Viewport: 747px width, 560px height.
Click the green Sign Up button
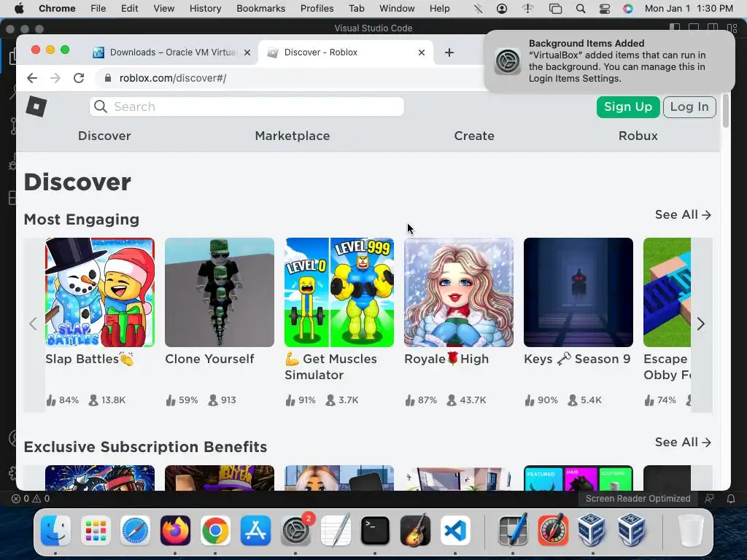pos(628,106)
